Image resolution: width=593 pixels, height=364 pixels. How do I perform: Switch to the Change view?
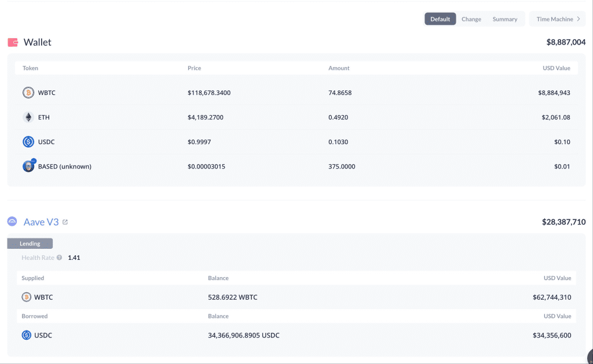click(471, 19)
